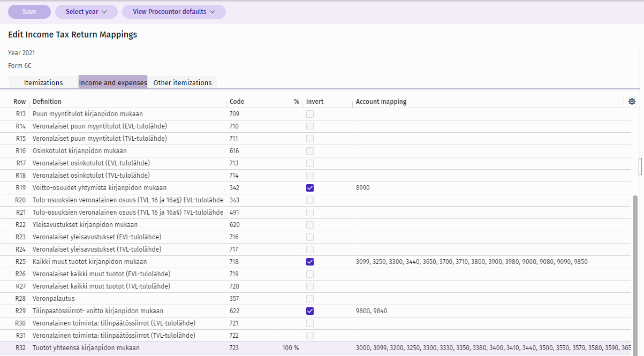
Task: Click account mapping 9800, 9840 in R29
Action: tap(372, 311)
